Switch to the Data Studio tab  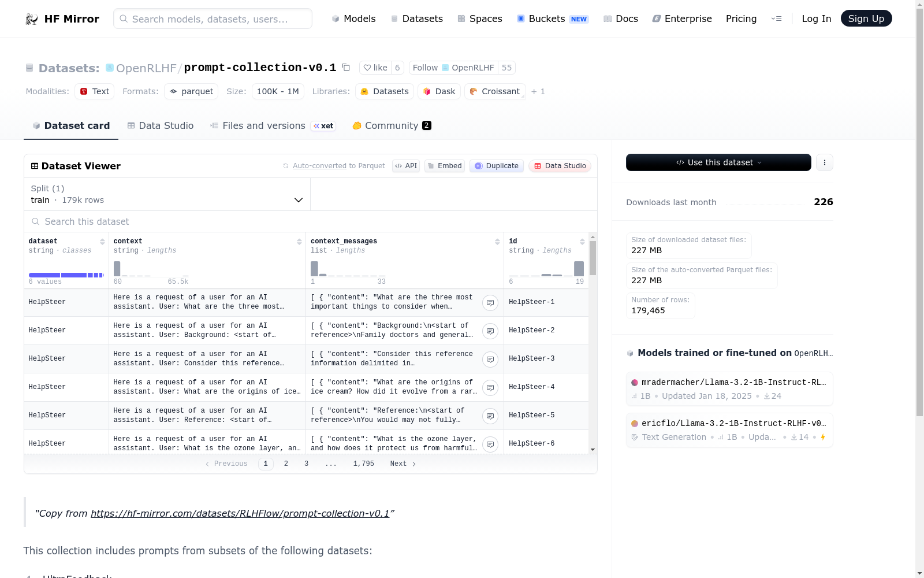pos(161,125)
